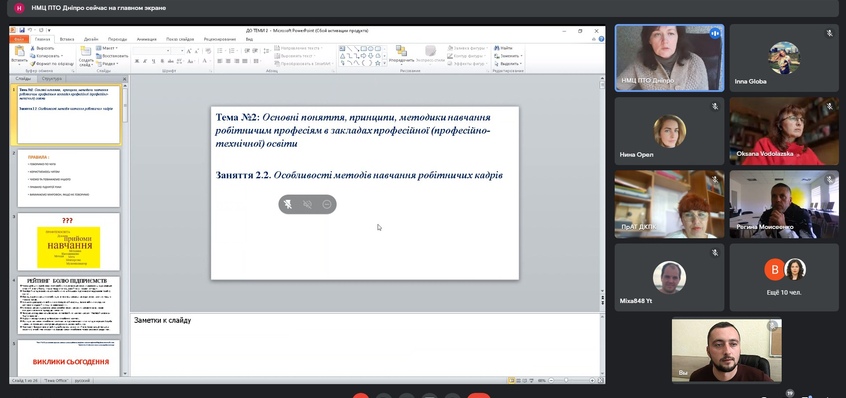This screenshot has width=846, height=398.
Task: Select slide 3 thumbnail with yellow word cloud
Action: 69,242
